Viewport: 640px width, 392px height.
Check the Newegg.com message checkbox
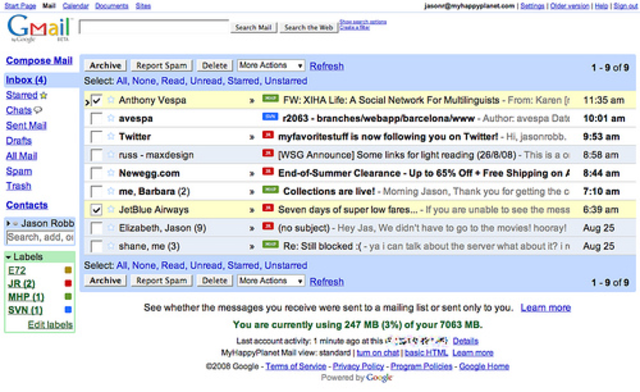click(x=96, y=174)
